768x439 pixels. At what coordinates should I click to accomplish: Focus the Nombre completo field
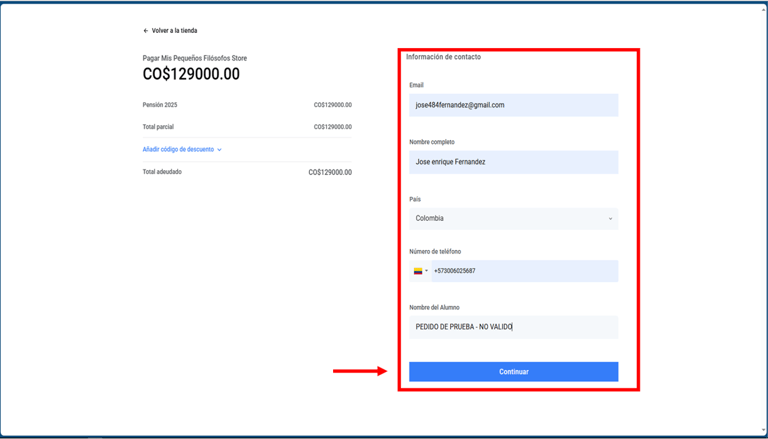513,162
